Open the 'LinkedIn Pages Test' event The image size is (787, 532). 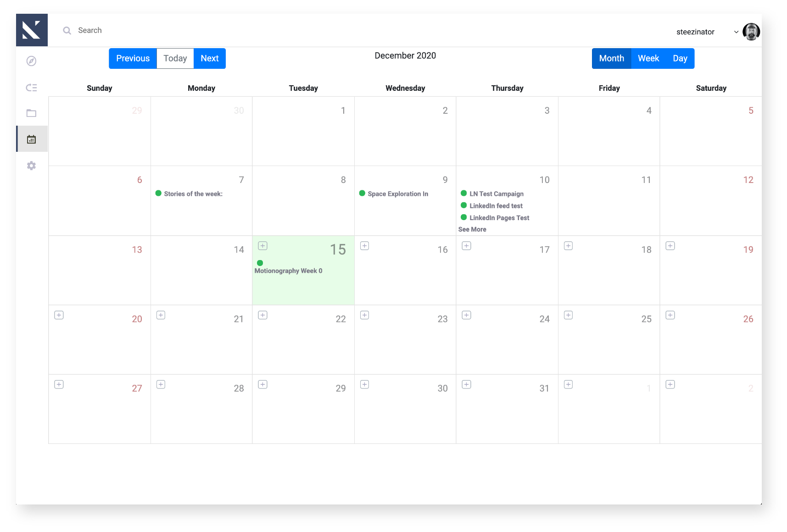(x=499, y=218)
